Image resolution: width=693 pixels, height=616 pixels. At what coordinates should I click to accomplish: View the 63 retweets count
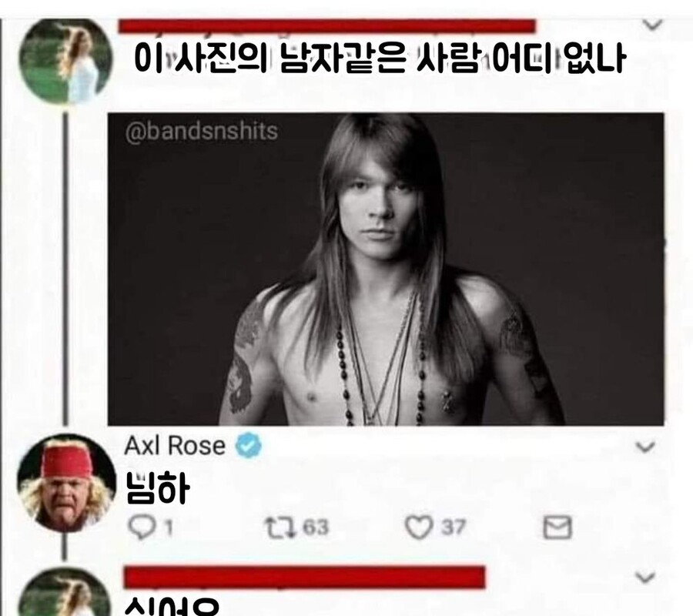315,527
